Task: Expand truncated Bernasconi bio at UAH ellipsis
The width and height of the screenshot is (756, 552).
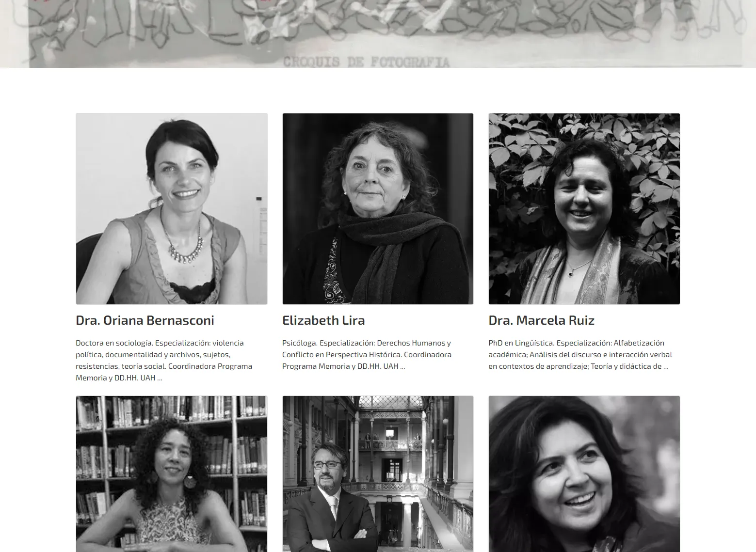Action: (x=160, y=378)
